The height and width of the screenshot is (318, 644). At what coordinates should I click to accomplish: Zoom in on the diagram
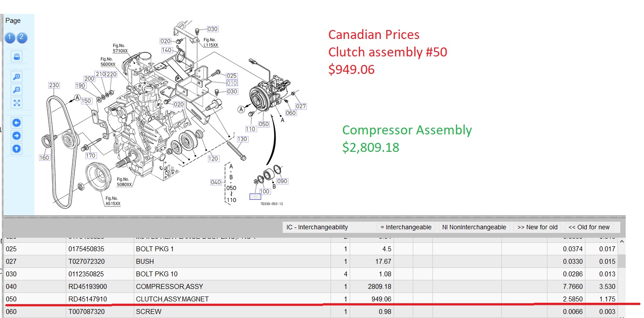(17, 77)
